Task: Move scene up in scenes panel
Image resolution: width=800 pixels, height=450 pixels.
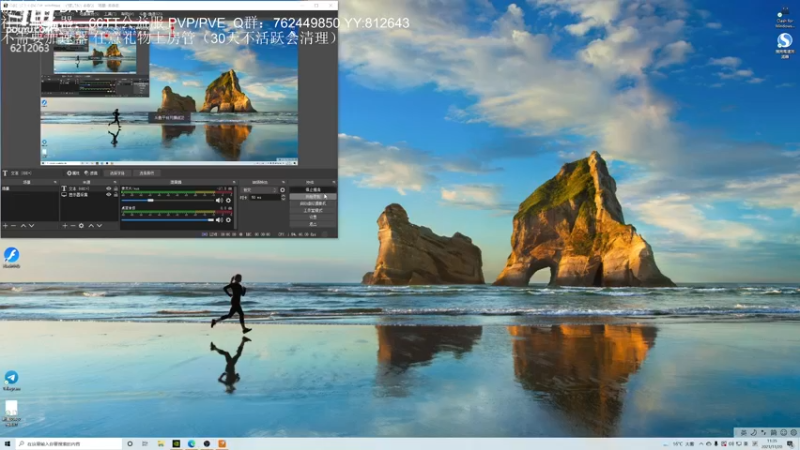Action: tap(23, 226)
